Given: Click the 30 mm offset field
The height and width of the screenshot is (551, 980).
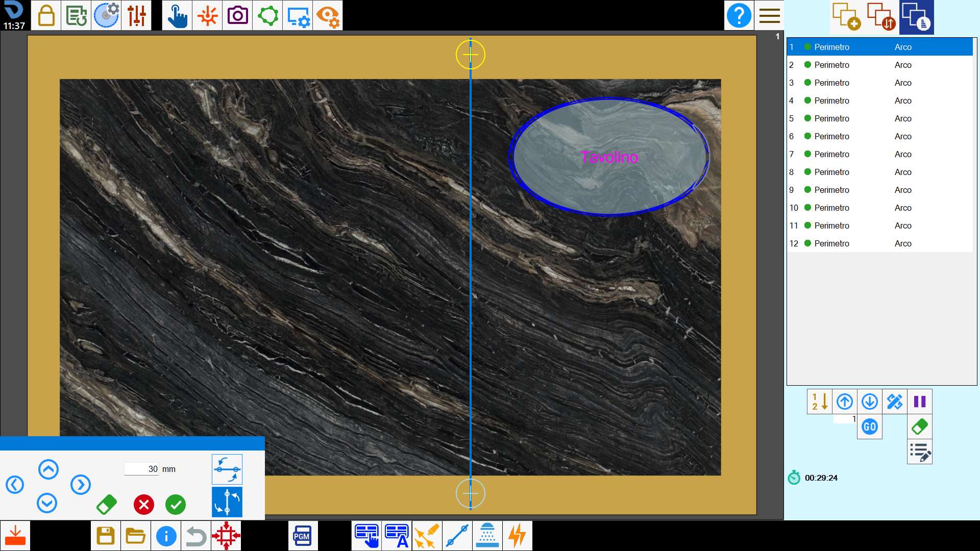Looking at the screenshot, I should click(142, 469).
